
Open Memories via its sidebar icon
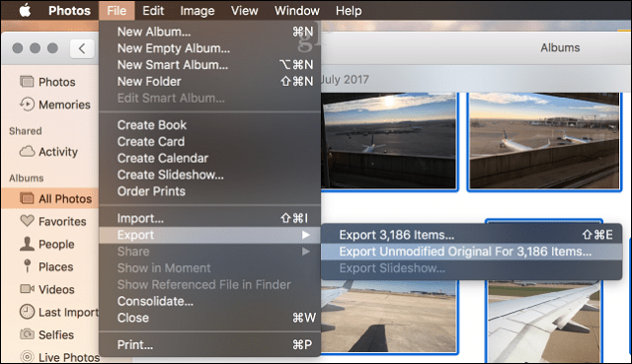pyautogui.click(x=27, y=105)
